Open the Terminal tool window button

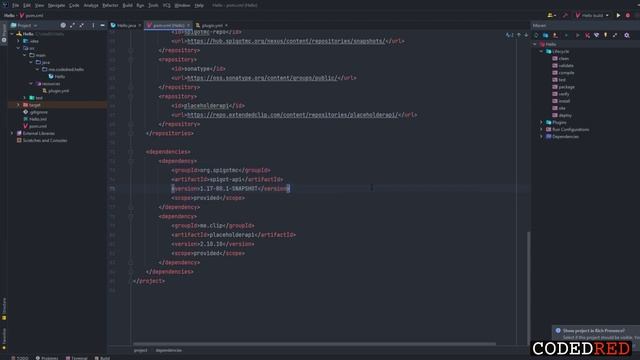[x=77, y=358]
